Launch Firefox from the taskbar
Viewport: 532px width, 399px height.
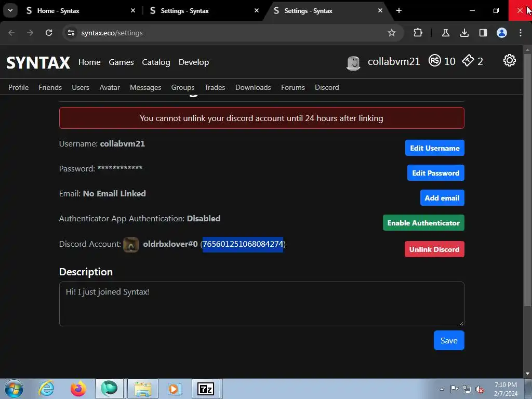pos(78,389)
